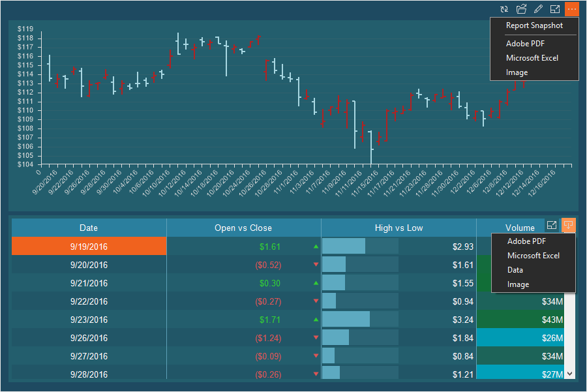Image resolution: width=587 pixels, height=392 pixels.
Task: Select the 9/23/2016 row date cell
Action: click(x=89, y=320)
